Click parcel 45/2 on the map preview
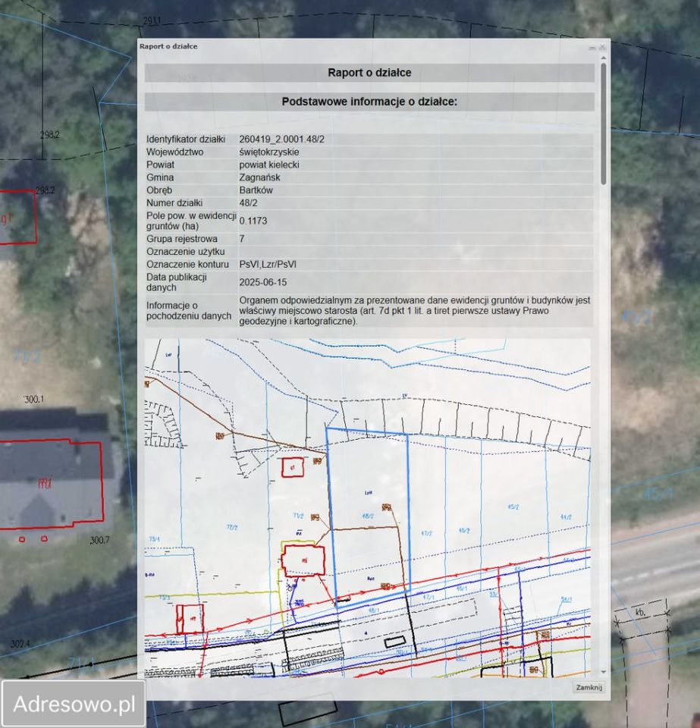700x728 pixels. click(x=513, y=507)
